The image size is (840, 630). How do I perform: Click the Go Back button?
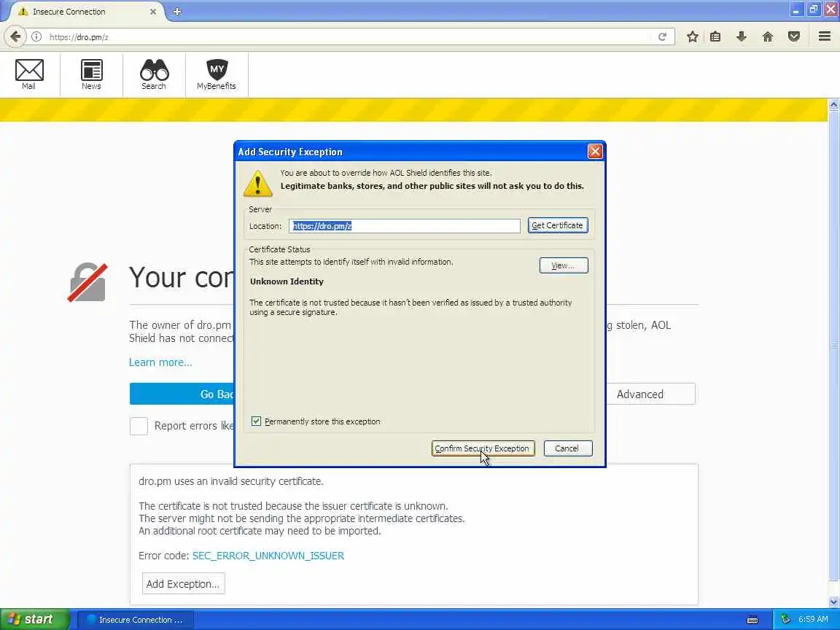click(182, 394)
